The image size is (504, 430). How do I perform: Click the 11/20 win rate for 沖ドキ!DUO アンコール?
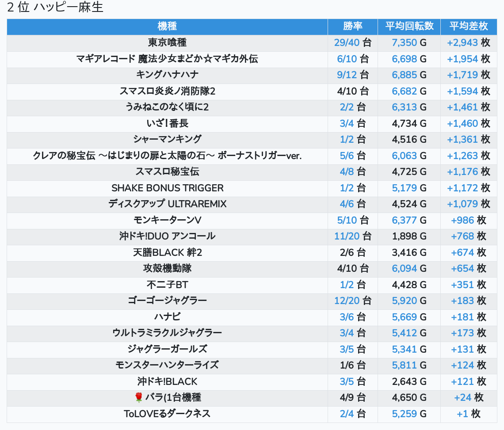point(347,236)
